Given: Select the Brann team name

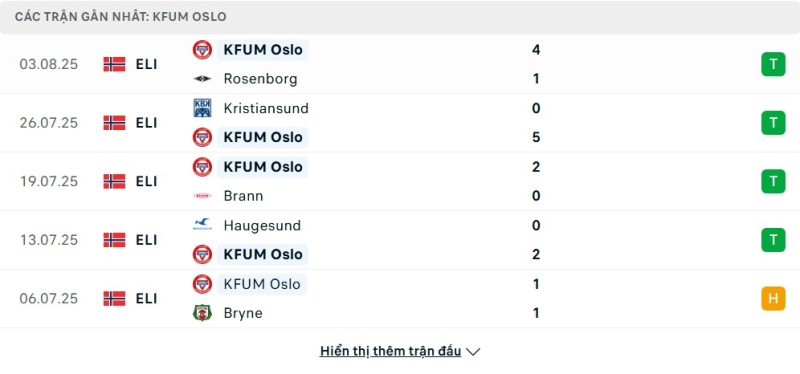Looking at the screenshot, I should (x=243, y=196).
